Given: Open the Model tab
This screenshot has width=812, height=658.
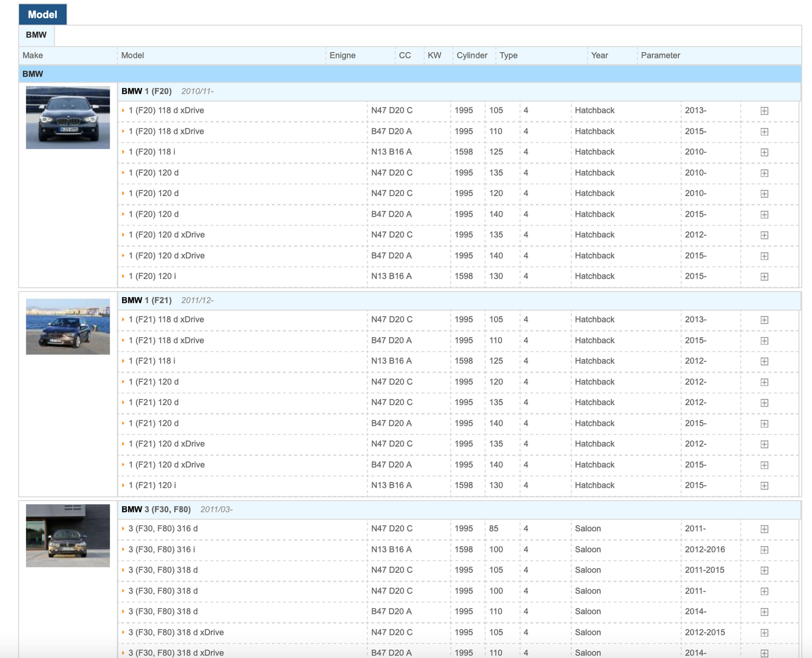Looking at the screenshot, I should [x=43, y=15].
